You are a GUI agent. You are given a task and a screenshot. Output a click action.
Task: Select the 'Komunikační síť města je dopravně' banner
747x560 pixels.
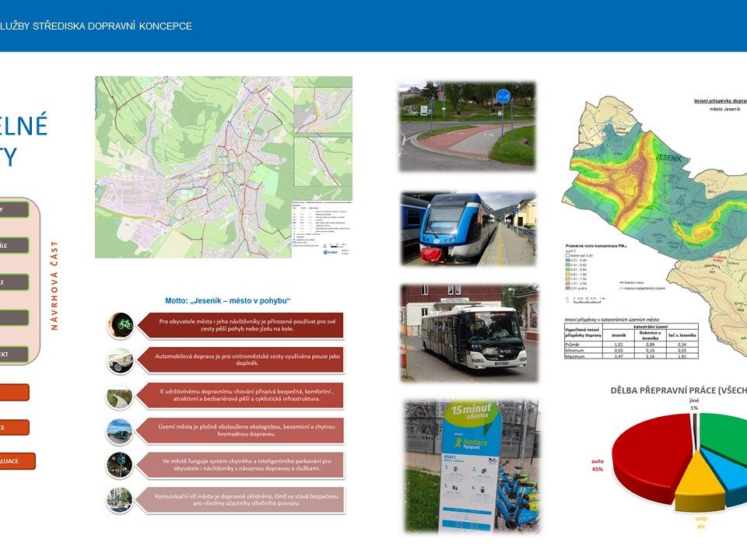[x=240, y=500]
